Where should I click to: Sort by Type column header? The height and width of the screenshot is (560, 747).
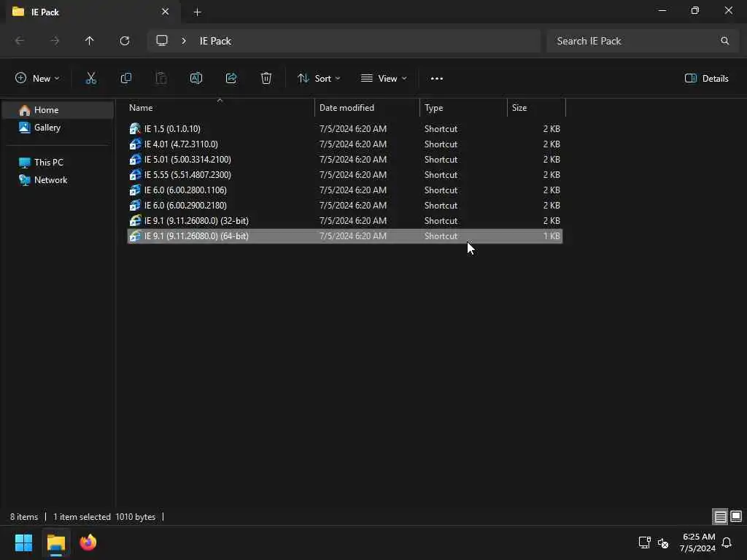coord(463,108)
